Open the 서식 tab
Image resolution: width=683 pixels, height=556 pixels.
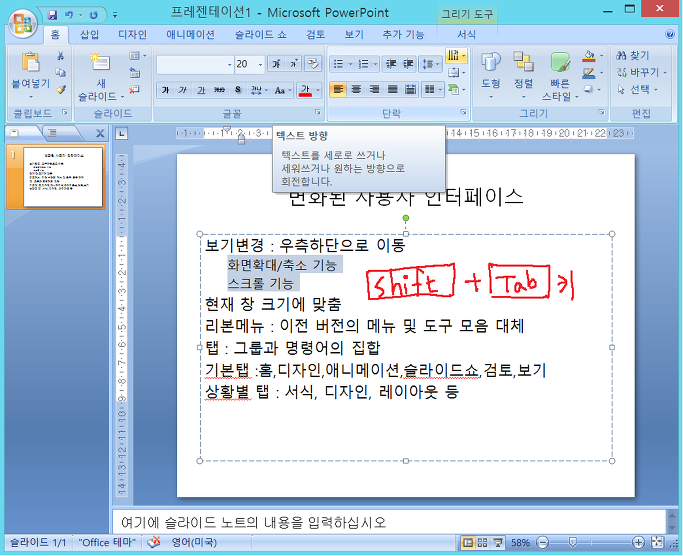466,34
